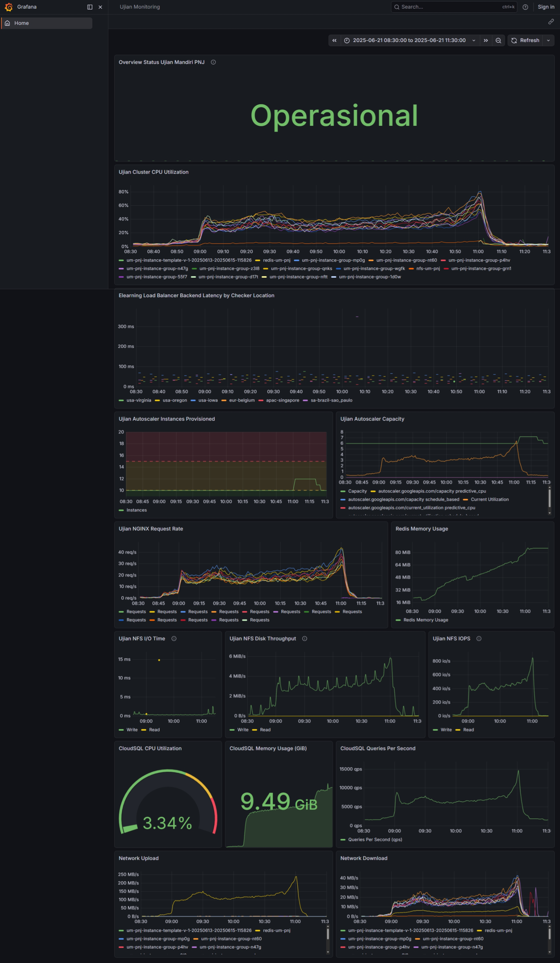Click the share link icon
560x963 pixels.
click(x=551, y=22)
